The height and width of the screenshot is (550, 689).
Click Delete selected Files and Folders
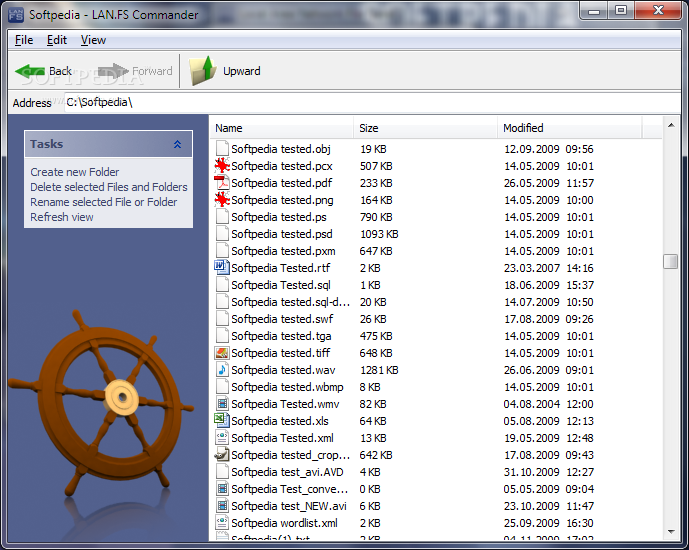[109, 187]
